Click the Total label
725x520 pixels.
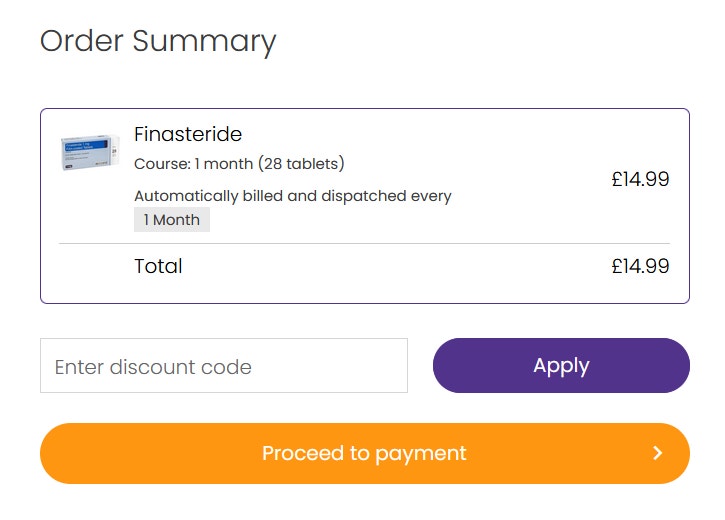click(158, 266)
